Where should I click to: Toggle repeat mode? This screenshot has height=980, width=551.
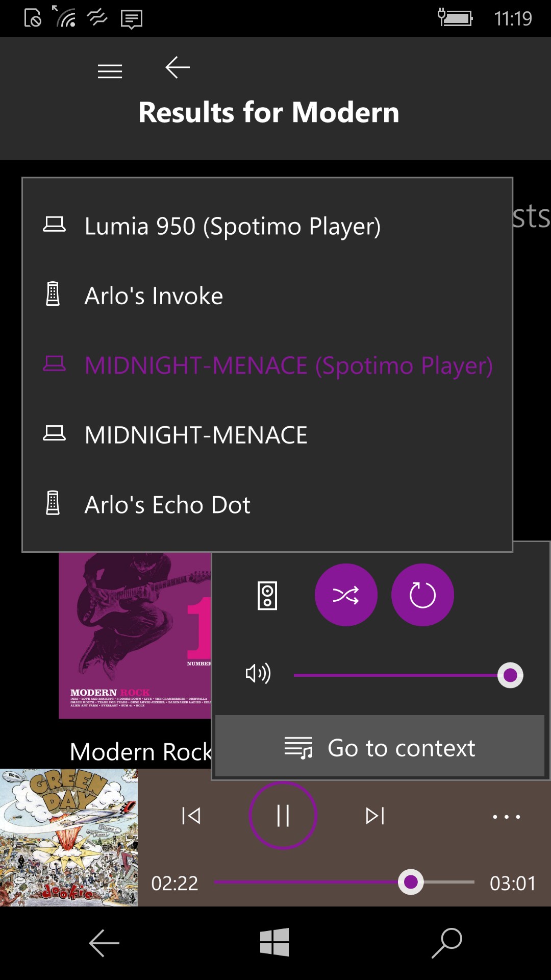click(422, 595)
